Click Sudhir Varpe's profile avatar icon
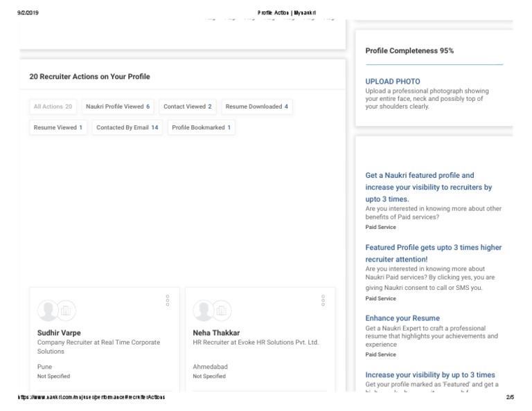The image size is (532, 411). click(x=48, y=311)
